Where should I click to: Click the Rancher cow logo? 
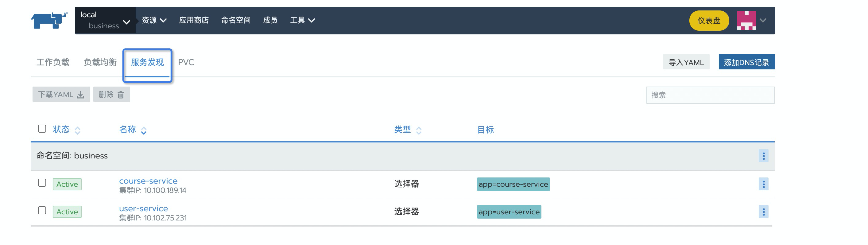49,21
